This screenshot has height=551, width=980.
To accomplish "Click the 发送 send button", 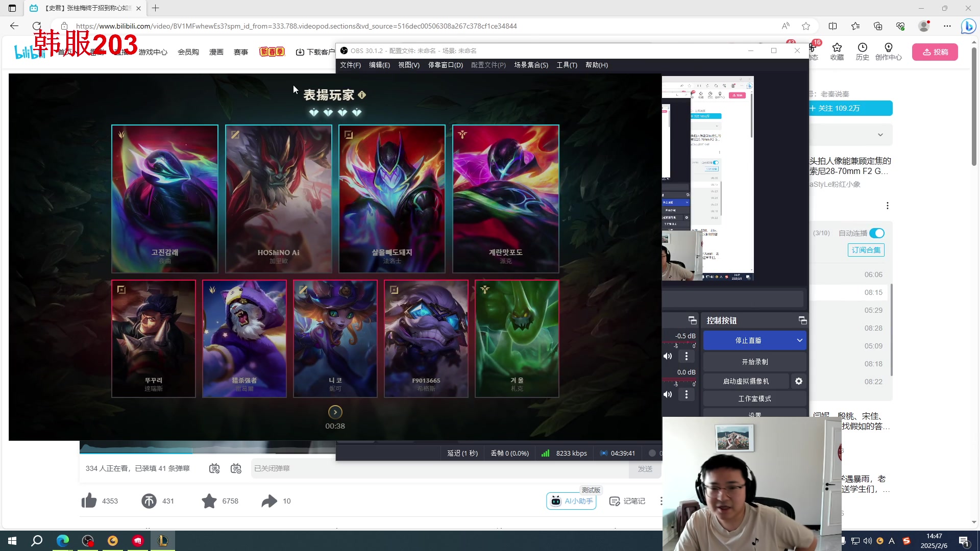I will [645, 468].
